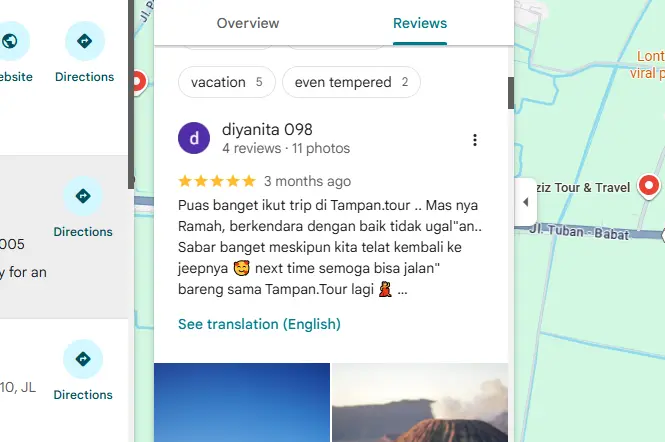The width and height of the screenshot is (665, 442).
Task: Click the Jl. Tuban - Babat road label
Action: coord(579,232)
